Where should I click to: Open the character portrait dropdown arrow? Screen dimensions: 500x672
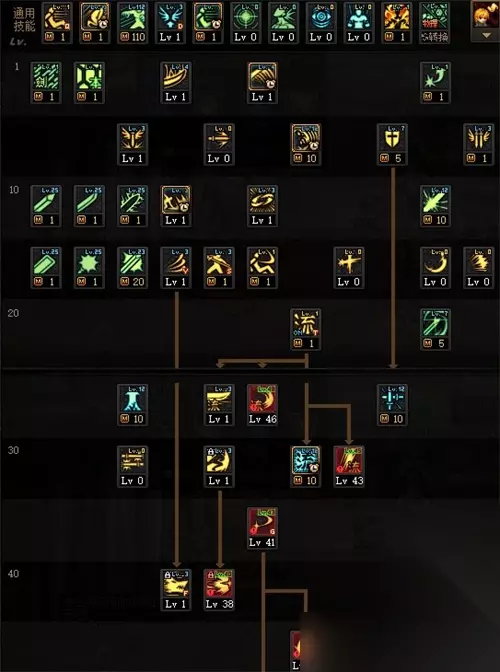pos(486,36)
